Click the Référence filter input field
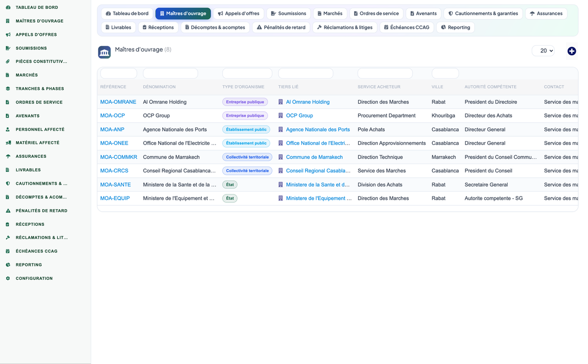 coord(119,73)
